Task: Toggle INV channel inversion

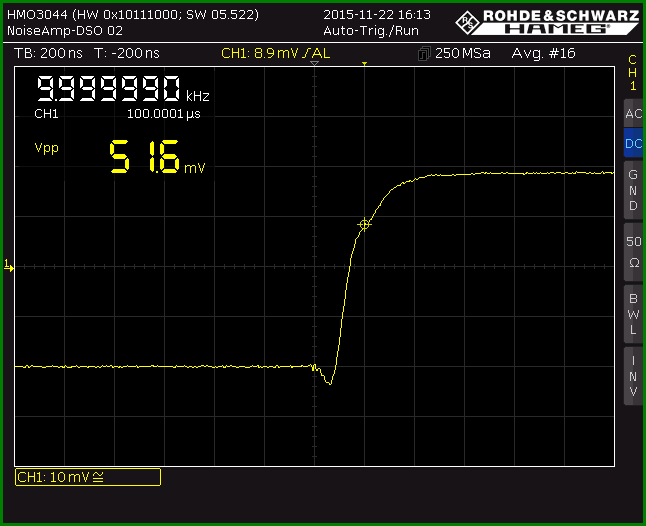Action: pyautogui.click(x=633, y=376)
